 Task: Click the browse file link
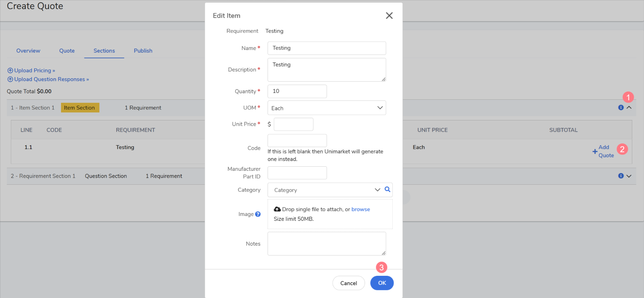360,209
